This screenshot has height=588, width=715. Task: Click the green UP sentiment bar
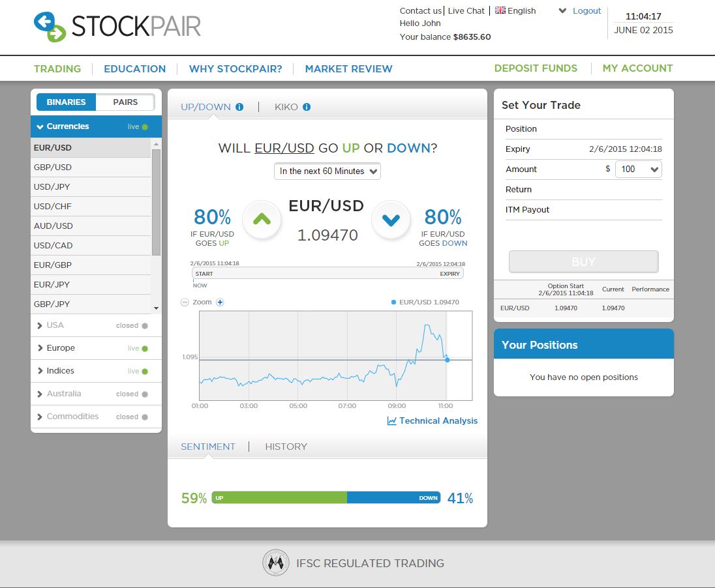click(279, 498)
